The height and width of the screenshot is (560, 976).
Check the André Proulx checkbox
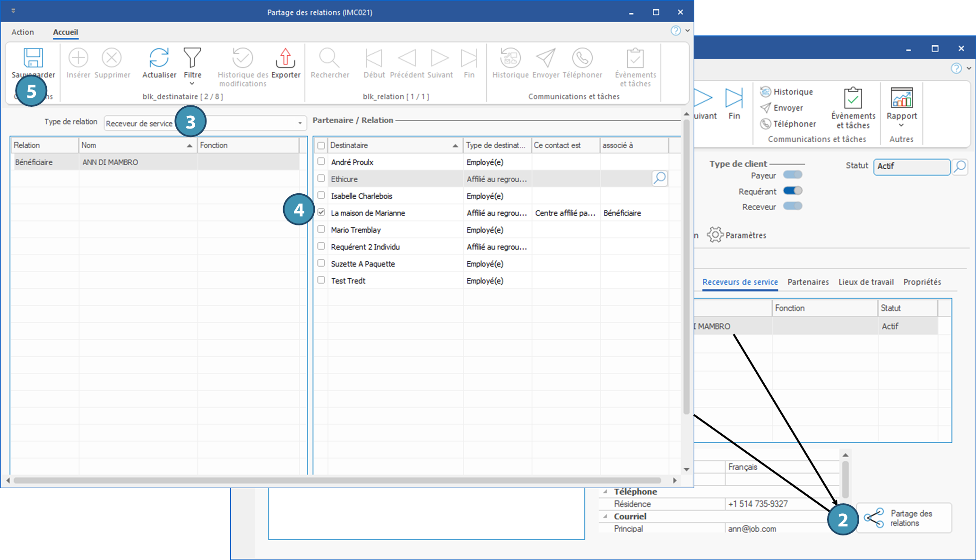(321, 162)
